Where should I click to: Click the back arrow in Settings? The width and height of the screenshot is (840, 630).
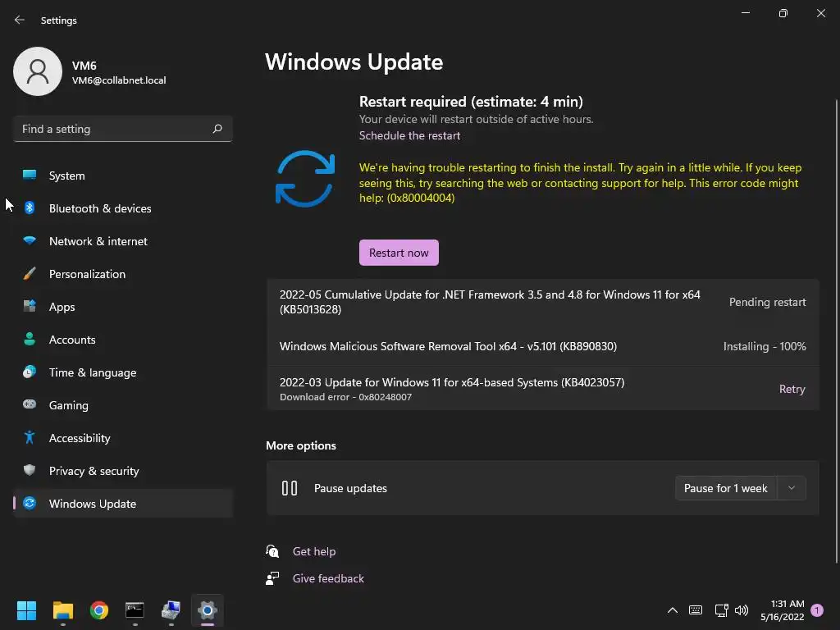click(x=20, y=20)
